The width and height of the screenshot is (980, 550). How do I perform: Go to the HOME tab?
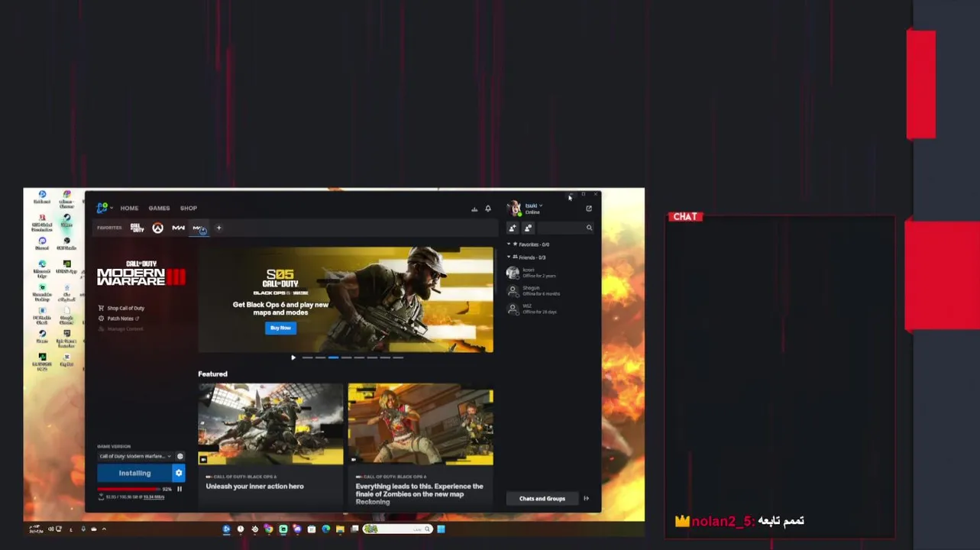(x=129, y=208)
